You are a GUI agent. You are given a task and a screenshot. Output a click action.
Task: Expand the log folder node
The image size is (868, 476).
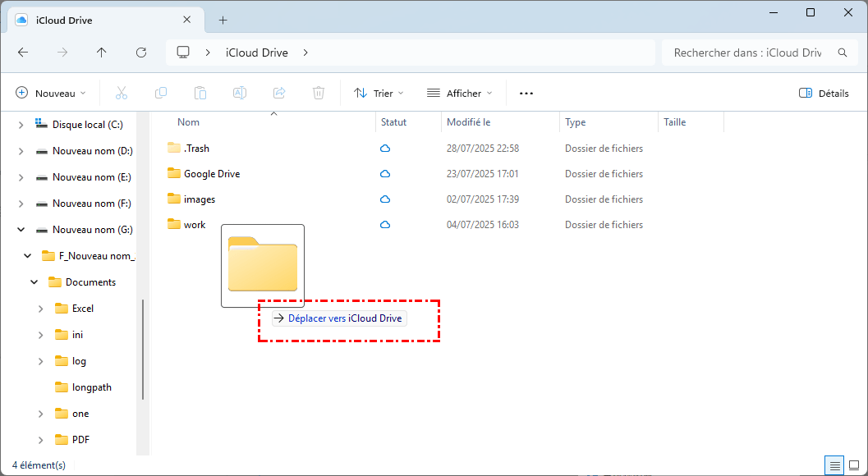pos(41,361)
